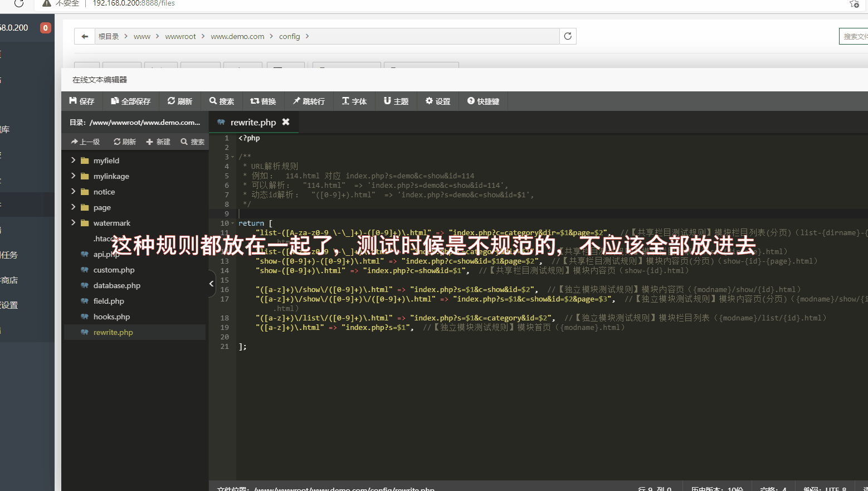Refresh the file manager path
This screenshot has width=868, height=491.
tap(568, 36)
